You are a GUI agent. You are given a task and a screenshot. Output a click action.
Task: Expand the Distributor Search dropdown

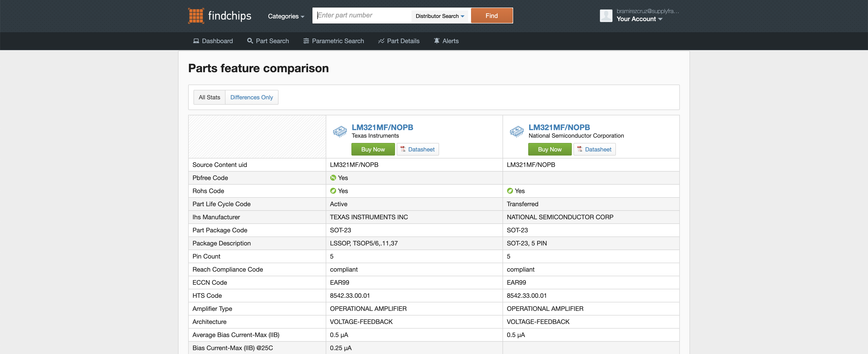click(440, 16)
